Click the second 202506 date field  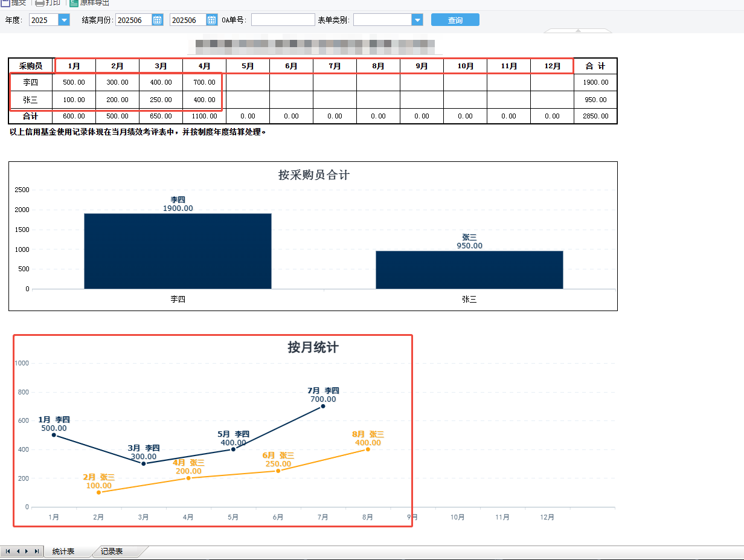tap(188, 20)
